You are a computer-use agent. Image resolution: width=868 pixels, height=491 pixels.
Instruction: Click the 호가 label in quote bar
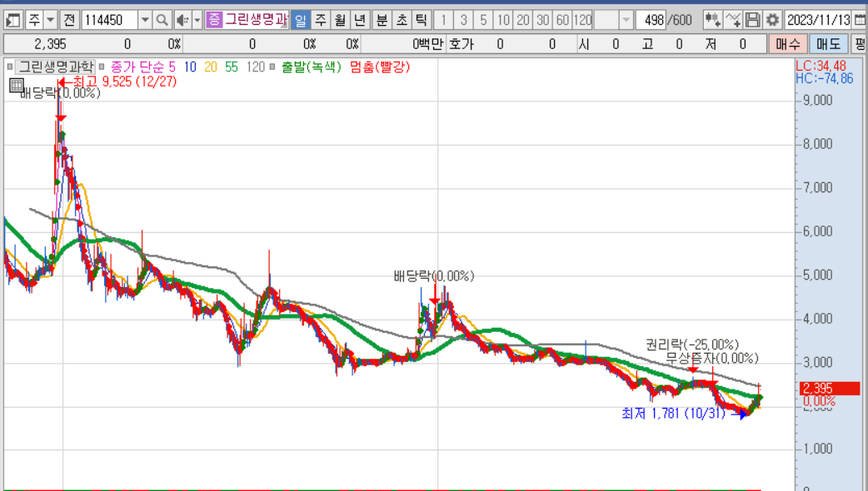tap(461, 44)
